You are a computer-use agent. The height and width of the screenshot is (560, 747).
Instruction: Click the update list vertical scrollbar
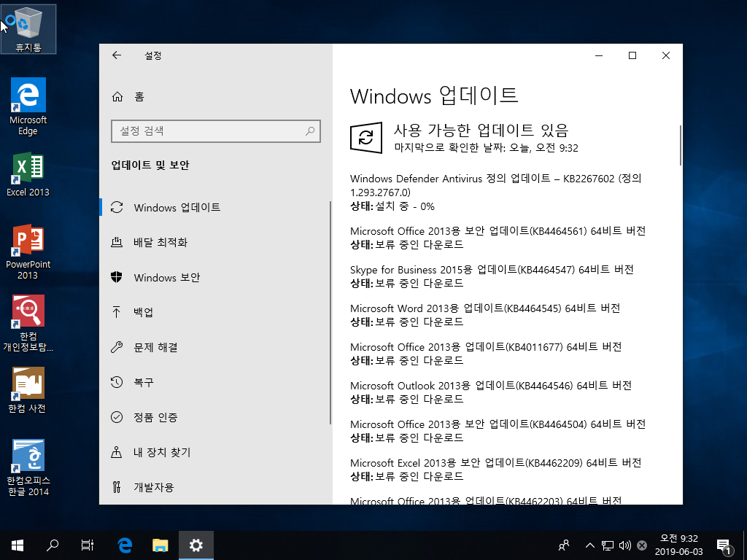click(x=681, y=145)
